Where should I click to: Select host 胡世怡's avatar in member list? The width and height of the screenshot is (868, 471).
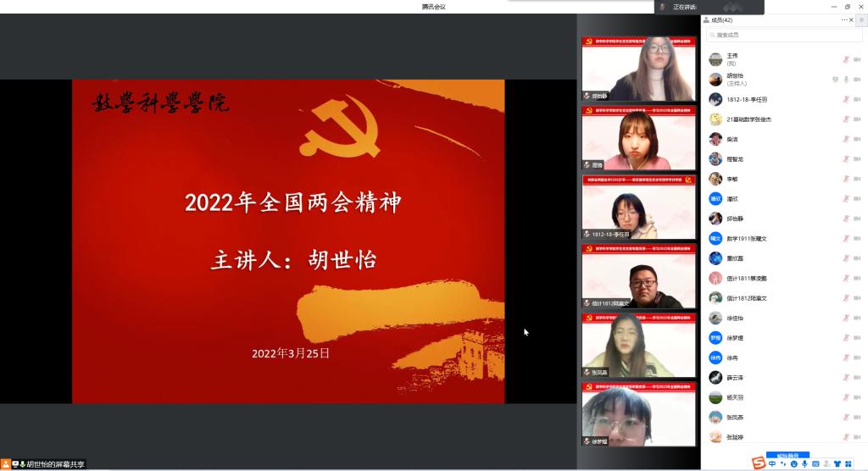point(715,79)
